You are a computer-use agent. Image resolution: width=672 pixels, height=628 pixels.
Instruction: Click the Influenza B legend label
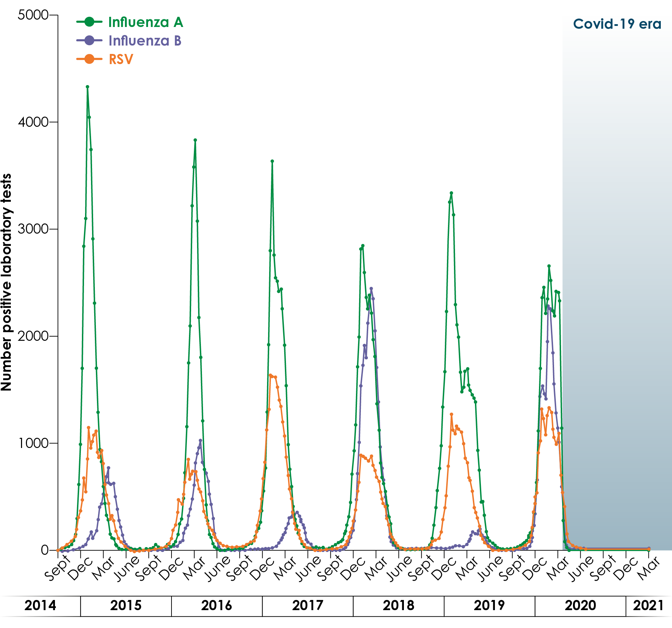pos(145,41)
